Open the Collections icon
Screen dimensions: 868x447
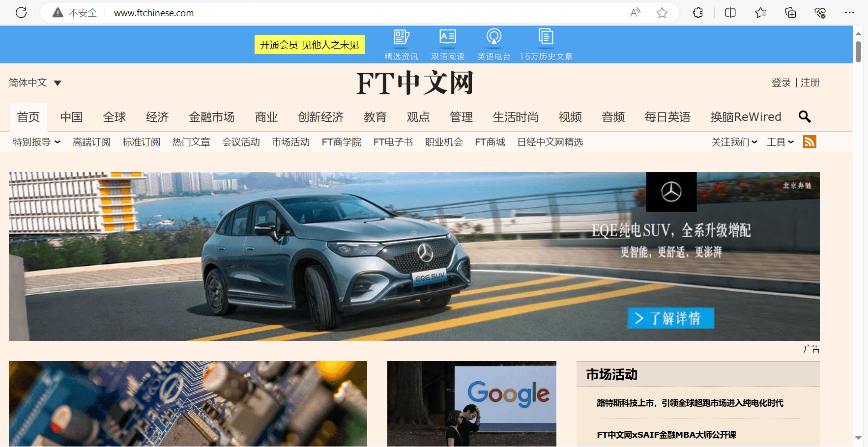[790, 13]
